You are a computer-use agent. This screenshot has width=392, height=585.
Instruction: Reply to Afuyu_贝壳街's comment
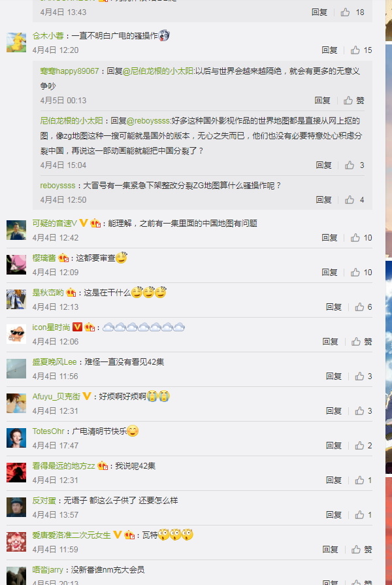(334, 410)
